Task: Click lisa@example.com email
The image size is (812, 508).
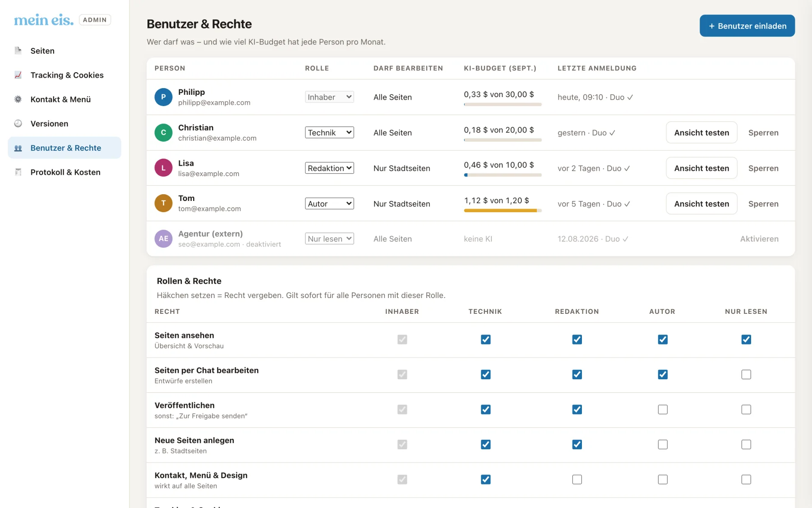Action: (208, 173)
